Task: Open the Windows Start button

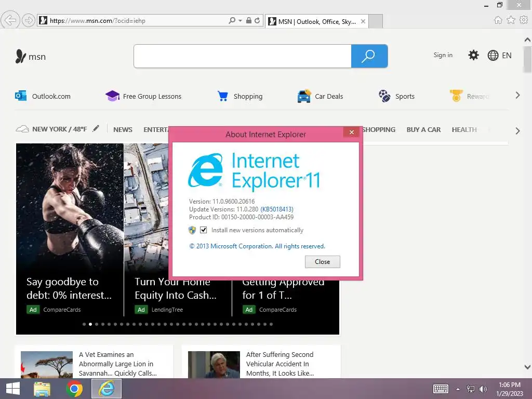Action: coord(13,389)
